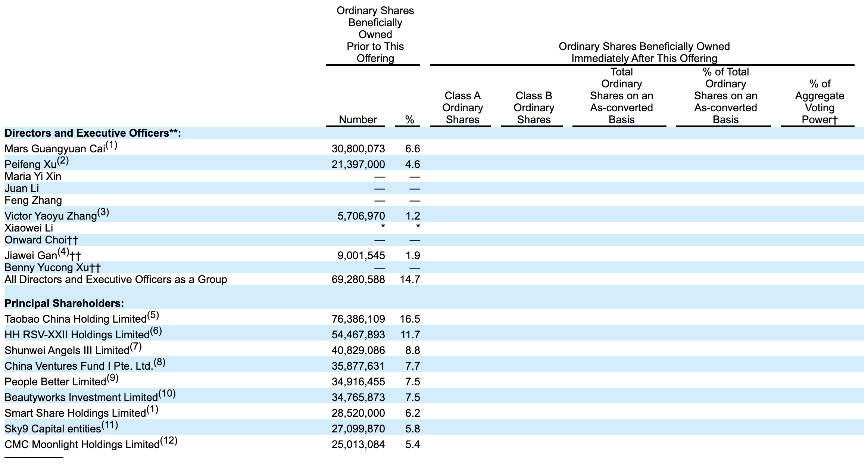Click 'Ordinary Shares Beneficially Owned Immediately After' header

click(x=644, y=53)
